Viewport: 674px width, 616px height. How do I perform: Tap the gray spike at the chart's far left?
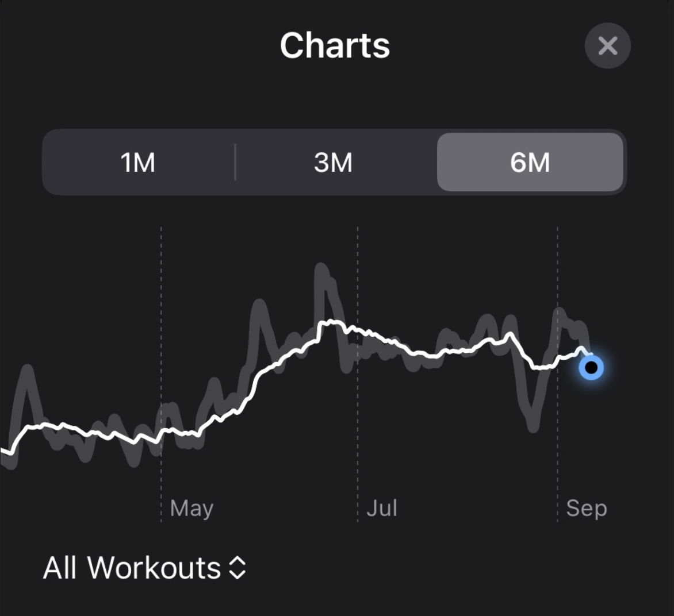[x=28, y=370]
